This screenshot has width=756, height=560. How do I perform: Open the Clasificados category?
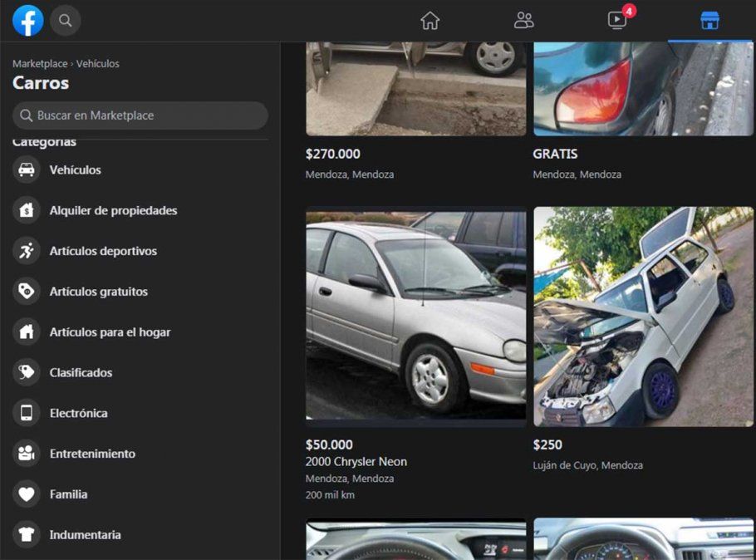tap(81, 373)
